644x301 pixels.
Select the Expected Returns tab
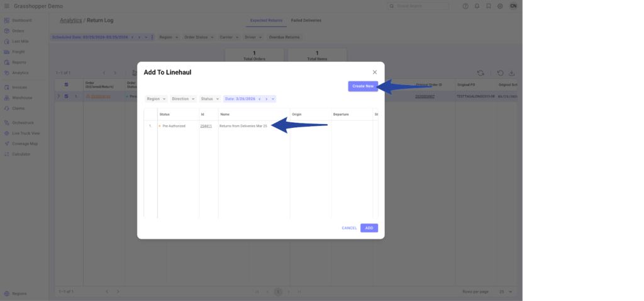pyautogui.click(x=266, y=20)
